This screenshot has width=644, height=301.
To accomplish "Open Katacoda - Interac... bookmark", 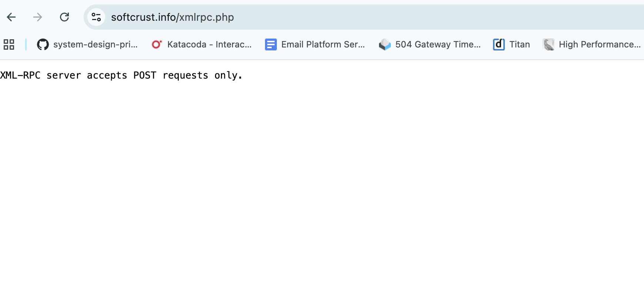I will click(202, 44).
